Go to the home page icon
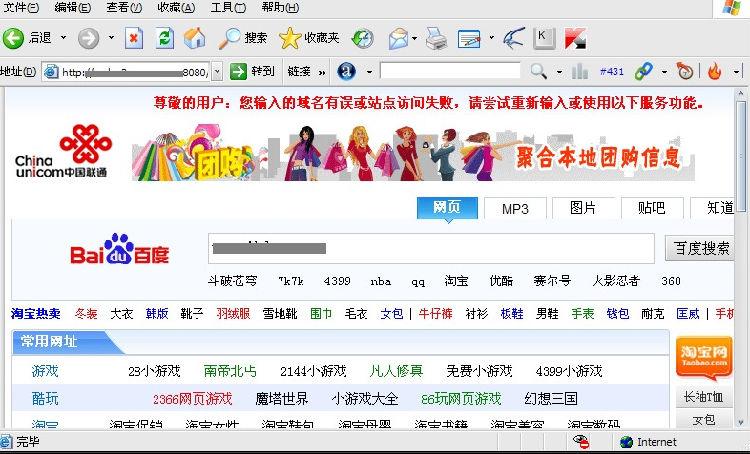The height and width of the screenshot is (454, 750). click(195, 38)
